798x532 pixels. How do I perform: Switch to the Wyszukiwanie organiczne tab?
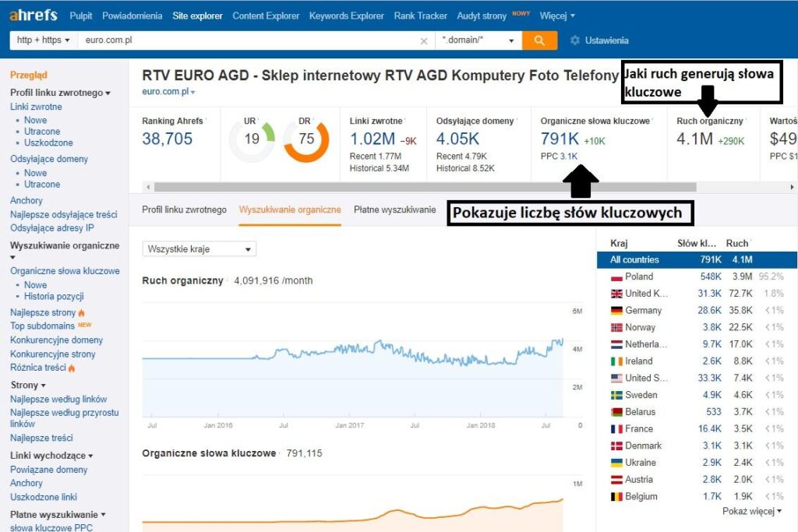pyautogui.click(x=290, y=210)
